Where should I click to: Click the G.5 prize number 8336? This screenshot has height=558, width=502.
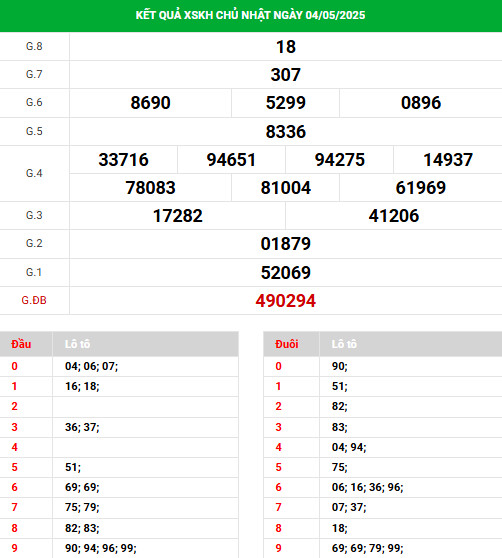point(286,132)
